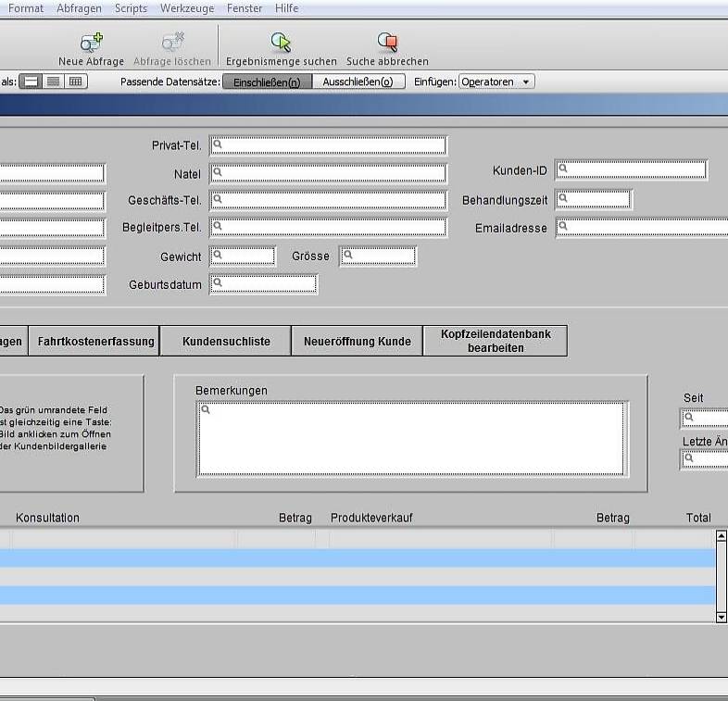728x701 pixels.
Task: Open the Format menu
Action: [x=26, y=8]
